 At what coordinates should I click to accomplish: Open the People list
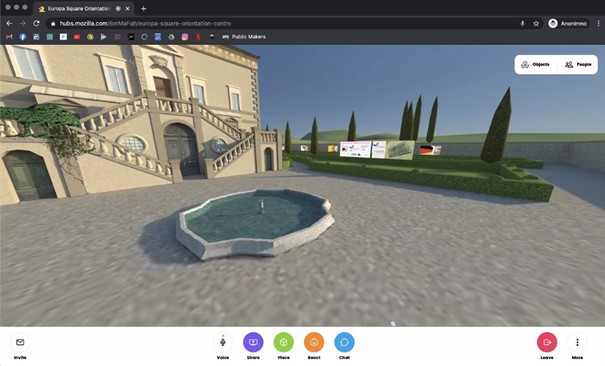(x=578, y=64)
